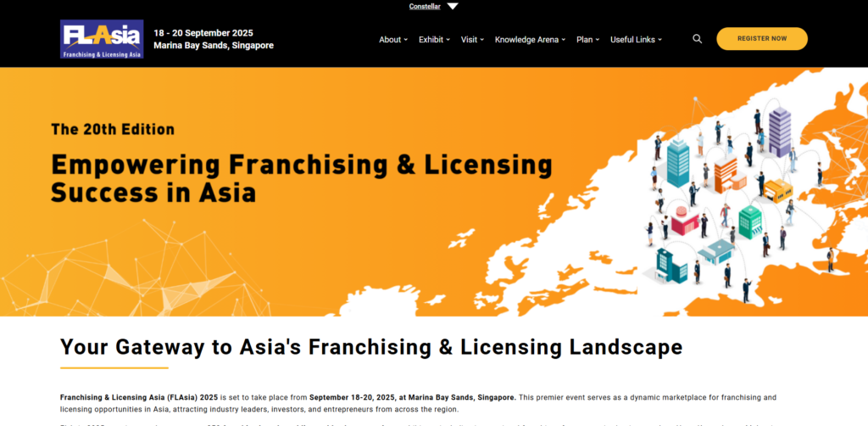868x426 pixels.
Task: Open the About menu
Action: point(393,39)
